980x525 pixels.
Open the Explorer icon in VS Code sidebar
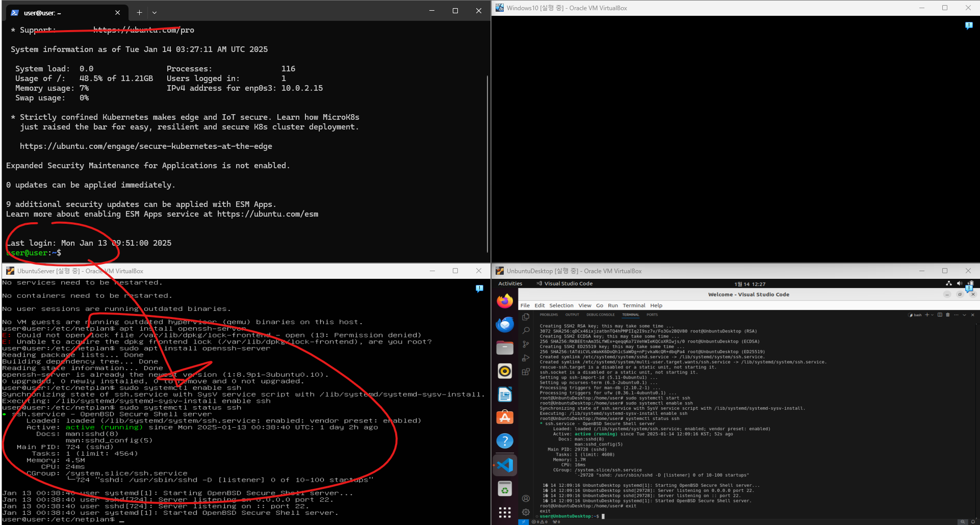526,317
